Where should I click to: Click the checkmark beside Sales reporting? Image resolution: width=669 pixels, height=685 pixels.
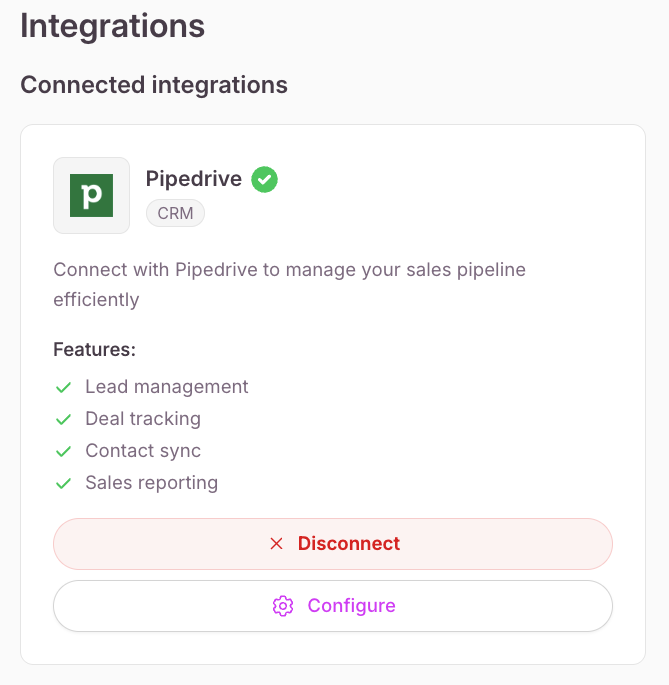63,483
